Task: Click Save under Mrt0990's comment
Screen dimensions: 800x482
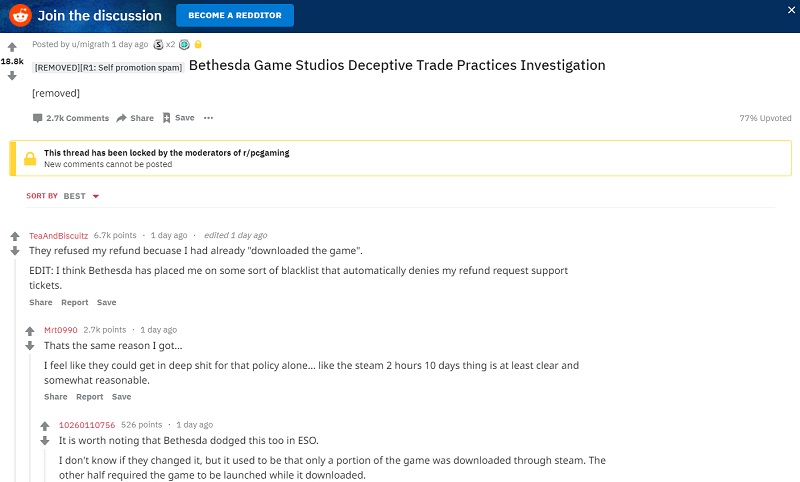Action: (x=121, y=397)
